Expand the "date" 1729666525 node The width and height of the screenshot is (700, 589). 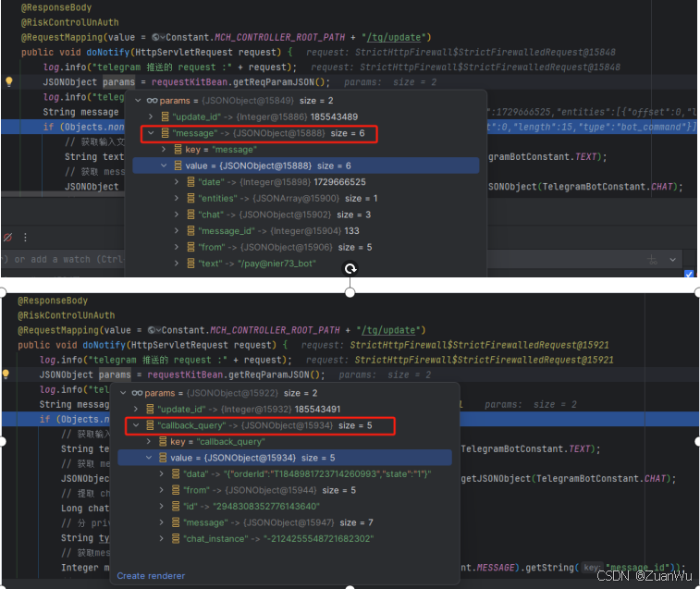[177, 182]
